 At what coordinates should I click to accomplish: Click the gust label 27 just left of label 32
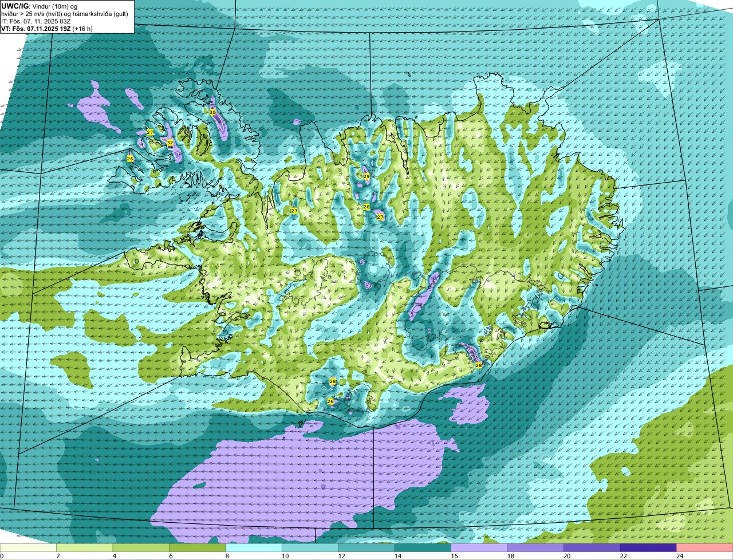(150, 132)
